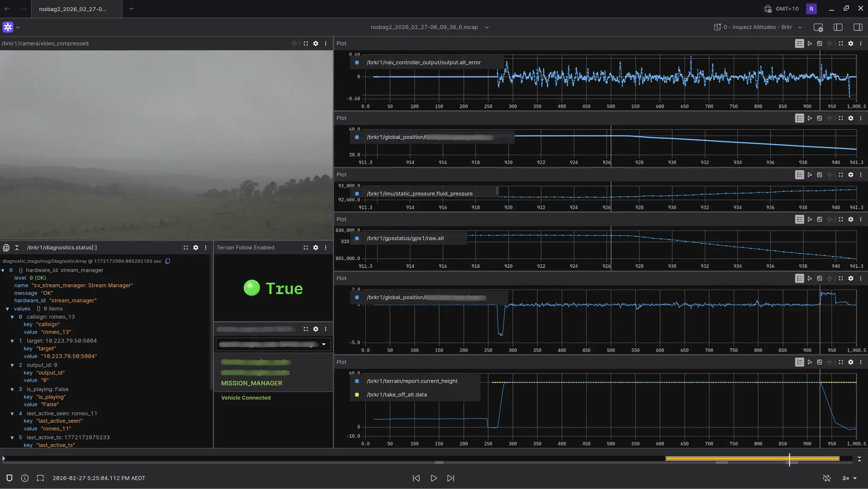Click the diff mode icon in diagnostics panel
The width and height of the screenshot is (868, 489).
tap(6, 247)
